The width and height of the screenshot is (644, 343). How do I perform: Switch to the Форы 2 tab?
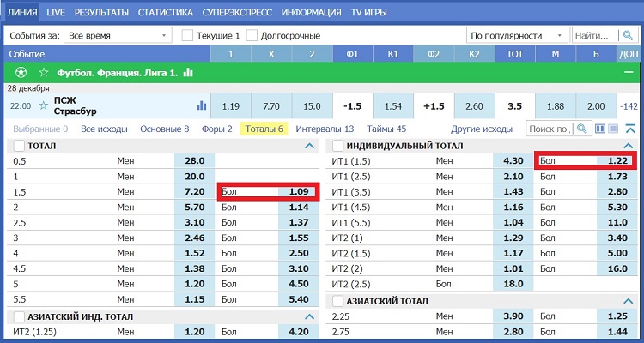217,129
